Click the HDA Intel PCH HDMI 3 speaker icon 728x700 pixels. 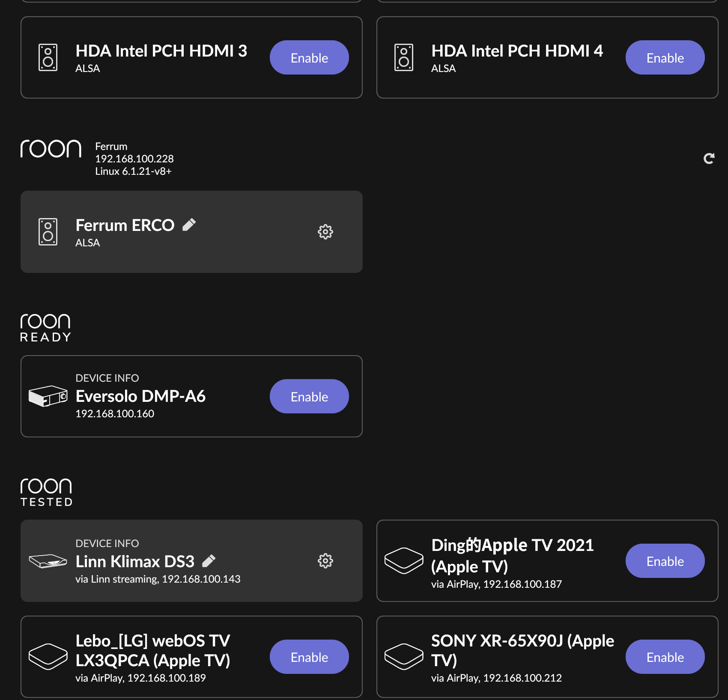point(48,57)
